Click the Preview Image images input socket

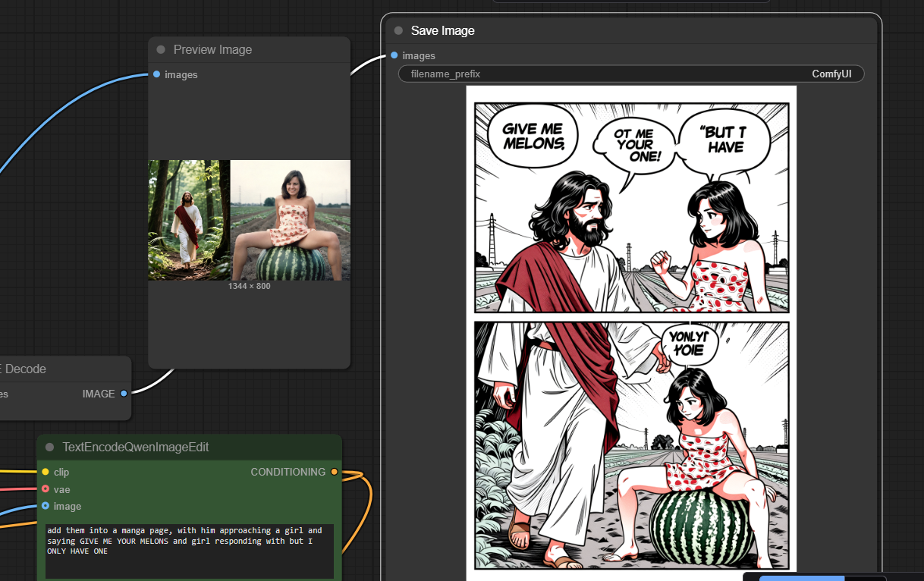(156, 74)
